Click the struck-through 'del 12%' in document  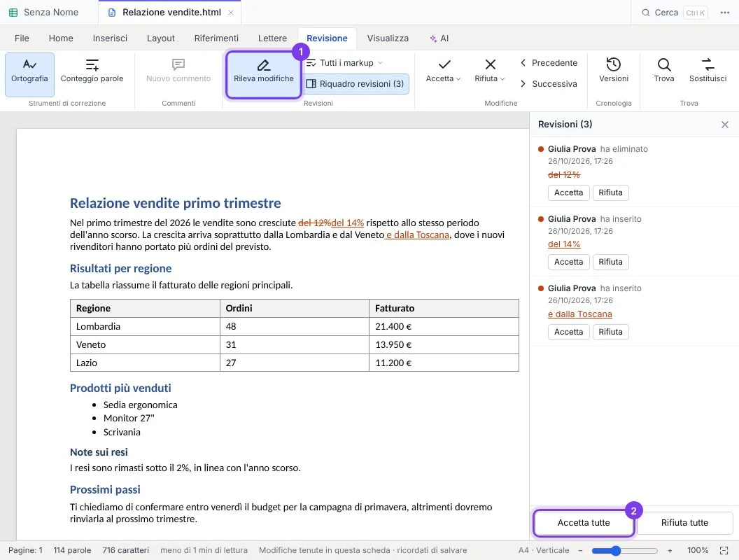(x=315, y=223)
